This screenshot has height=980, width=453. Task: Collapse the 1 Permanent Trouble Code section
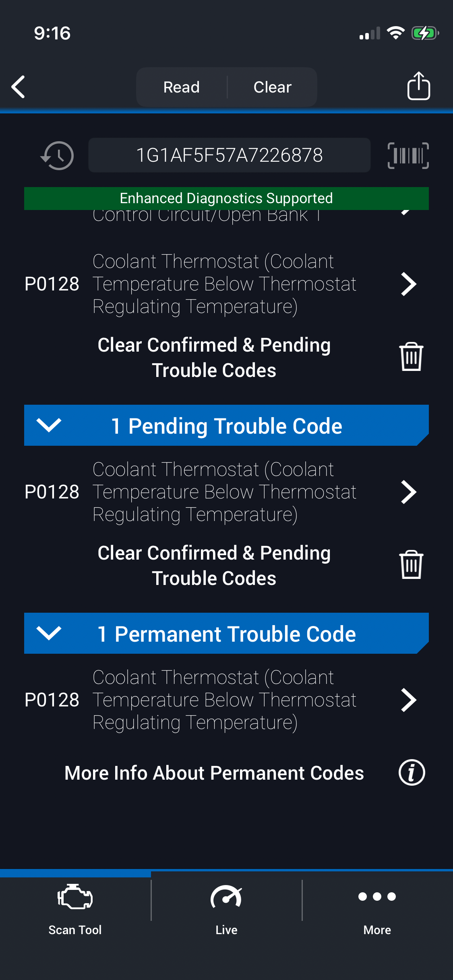pos(49,633)
